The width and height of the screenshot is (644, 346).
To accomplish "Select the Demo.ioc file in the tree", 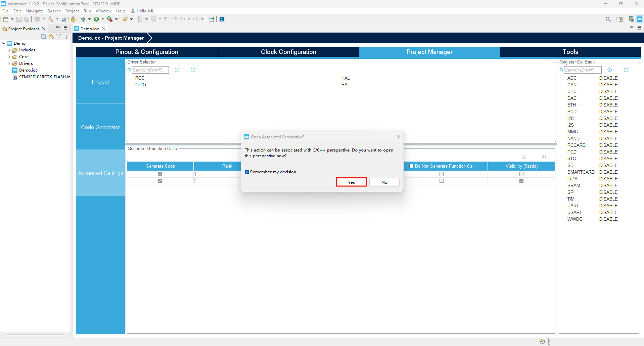I will coord(28,70).
